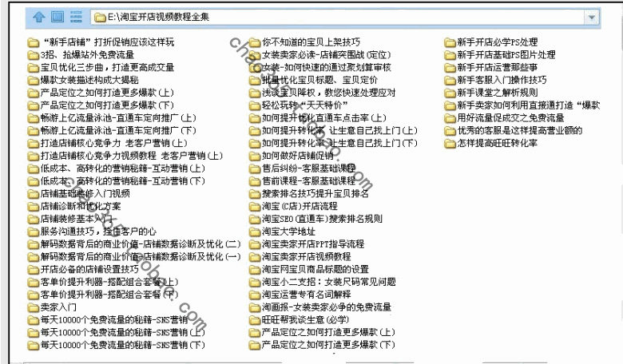The image size is (623, 364).
Task: Open folder 打造店铺核心竞争力 老客户营销(上)
Action: 108,143
